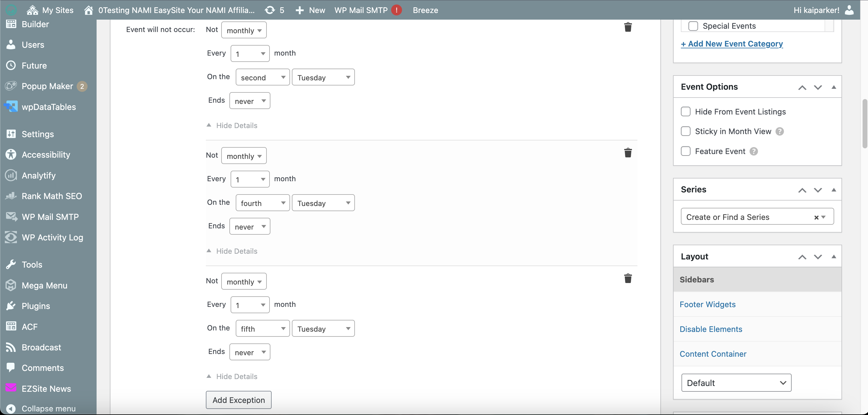Clear the Series field with the x icon

point(816,217)
